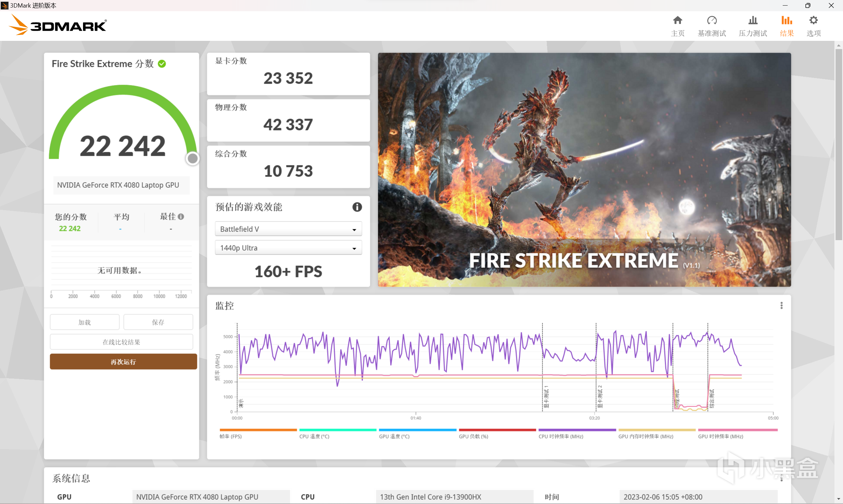Switch to the 结果 results tab
Viewport: 843px width, 504px height.
[786, 26]
